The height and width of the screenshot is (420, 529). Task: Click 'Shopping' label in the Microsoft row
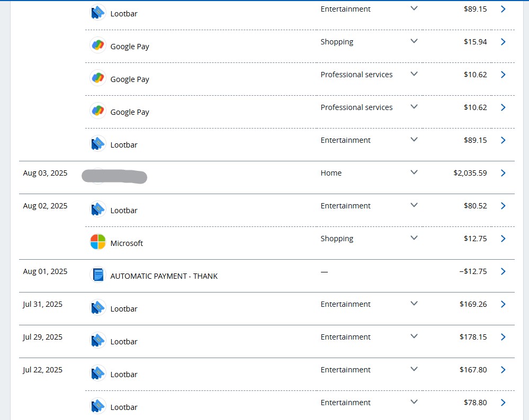tap(337, 239)
